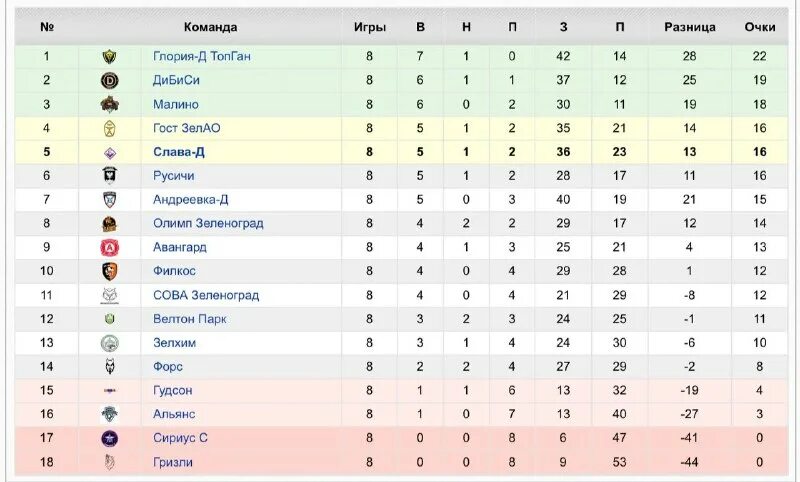800x482 pixels.
Task: Click the Глория-Д ТопГан team logo
Action: [x=109, y=56]
